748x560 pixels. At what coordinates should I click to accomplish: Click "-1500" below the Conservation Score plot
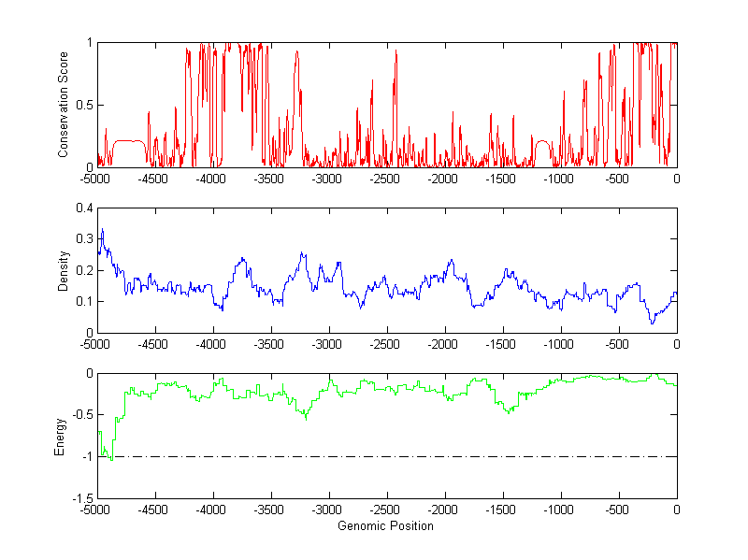click(x=501, y=179)
